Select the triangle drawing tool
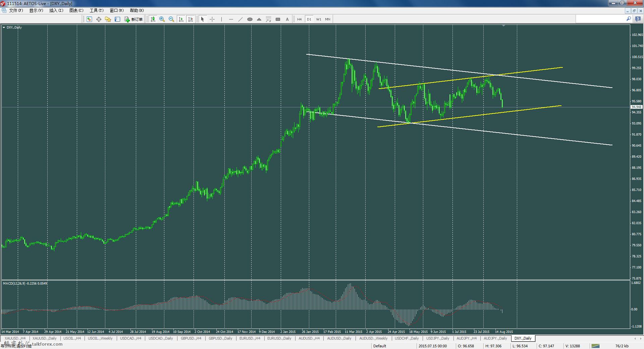This screenshot has height=349, width=644. point(259,19)
